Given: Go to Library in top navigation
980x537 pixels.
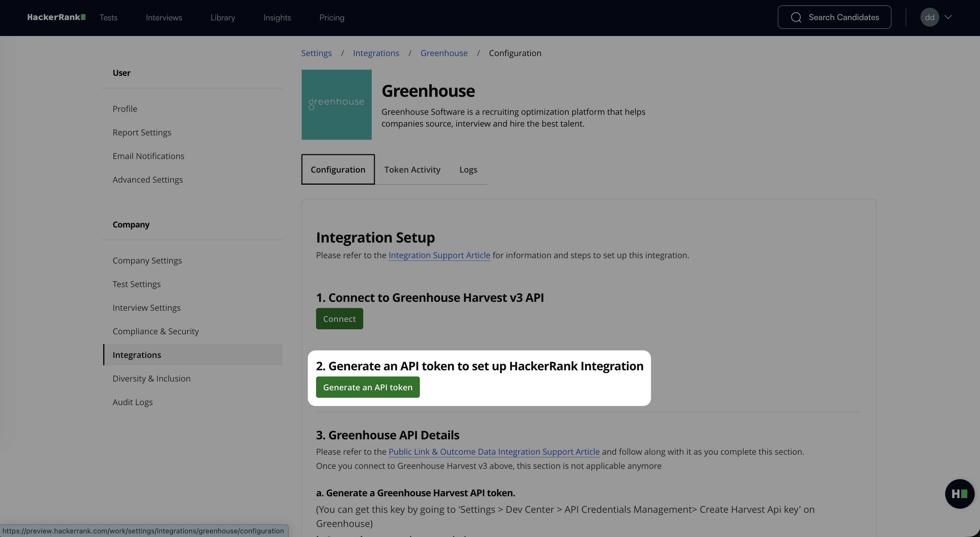Looking at the screenshot, I should (x=223, y=17).
